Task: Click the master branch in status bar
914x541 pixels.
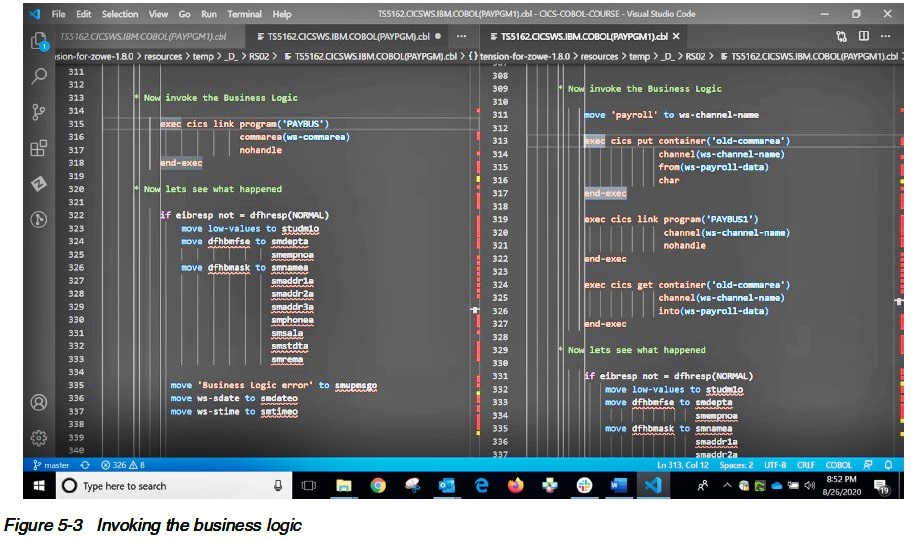Action: pos(51,465)
